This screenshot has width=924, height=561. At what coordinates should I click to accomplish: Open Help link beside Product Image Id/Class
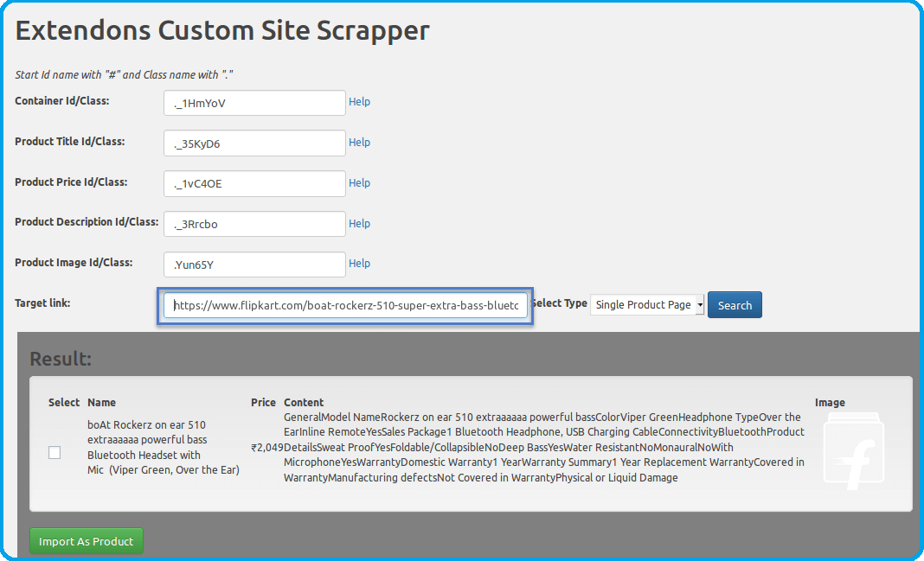(359, 264)
